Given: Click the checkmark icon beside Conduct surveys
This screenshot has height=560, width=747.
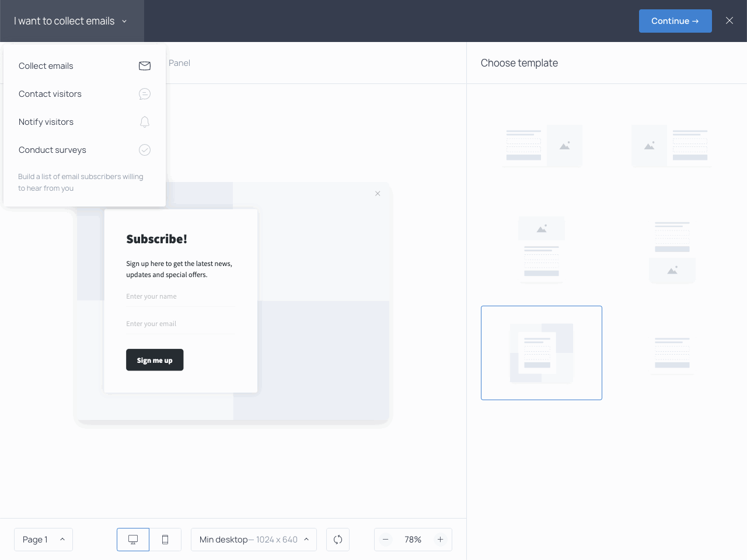Looking at the screenshot, I should (145, 150).
